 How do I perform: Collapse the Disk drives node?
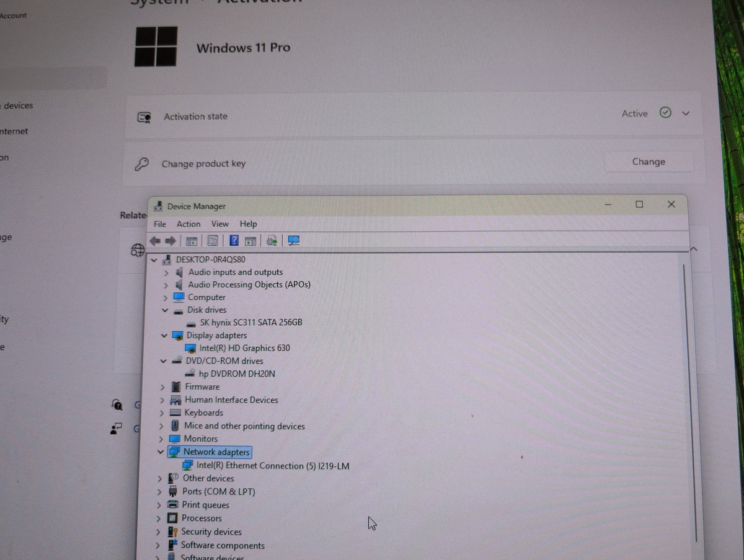pos(165,310)
